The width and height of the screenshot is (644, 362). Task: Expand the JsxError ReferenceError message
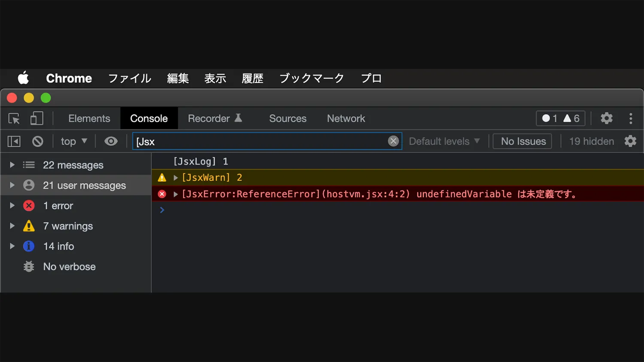tap(176, 194)
